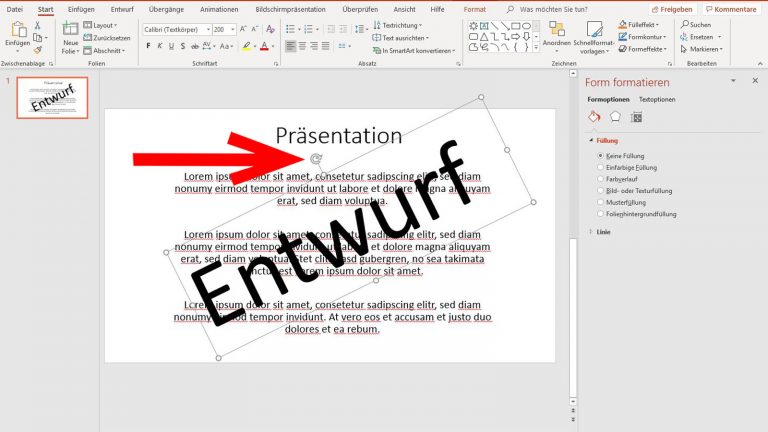Switch to the Einfügen tab
Screen dimensions: 768x432
click(81, 9)
